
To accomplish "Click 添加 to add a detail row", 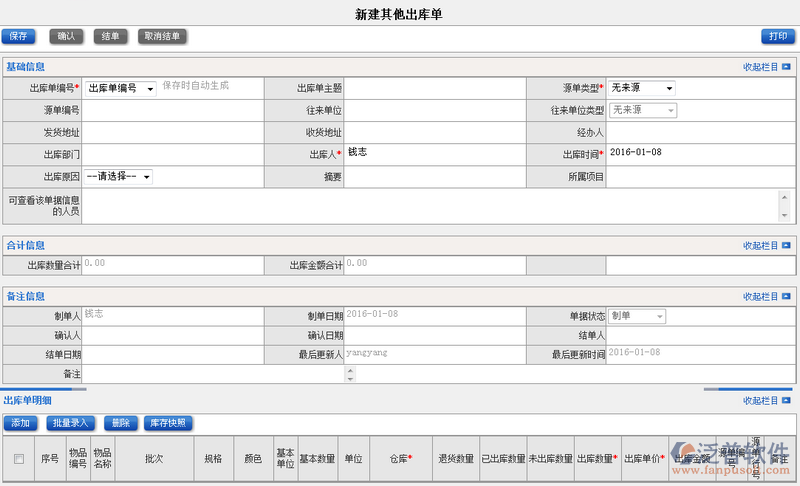I will tap(20, 423).
